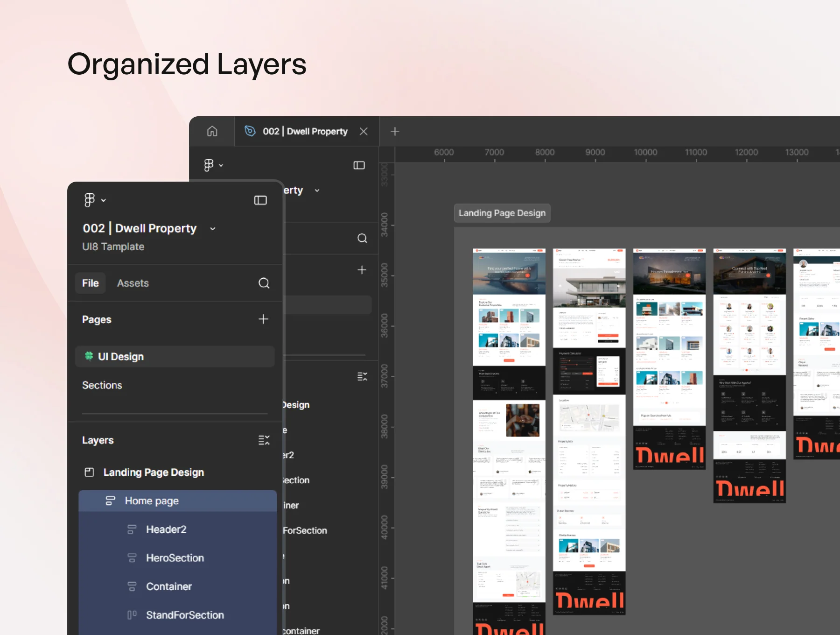Toggle the sidebar layout icon in the front panel
840x635 pixels.
coord(260,200)
